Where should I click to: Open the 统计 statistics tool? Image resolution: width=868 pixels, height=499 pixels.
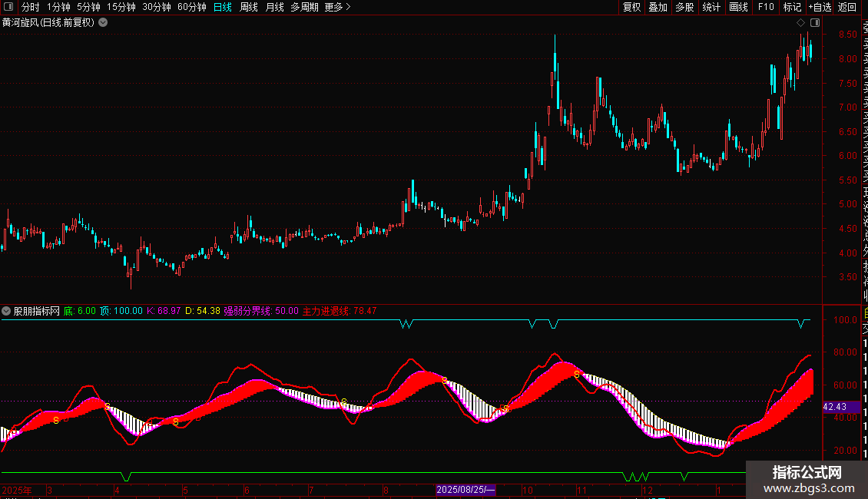click(x=711, y=7)
